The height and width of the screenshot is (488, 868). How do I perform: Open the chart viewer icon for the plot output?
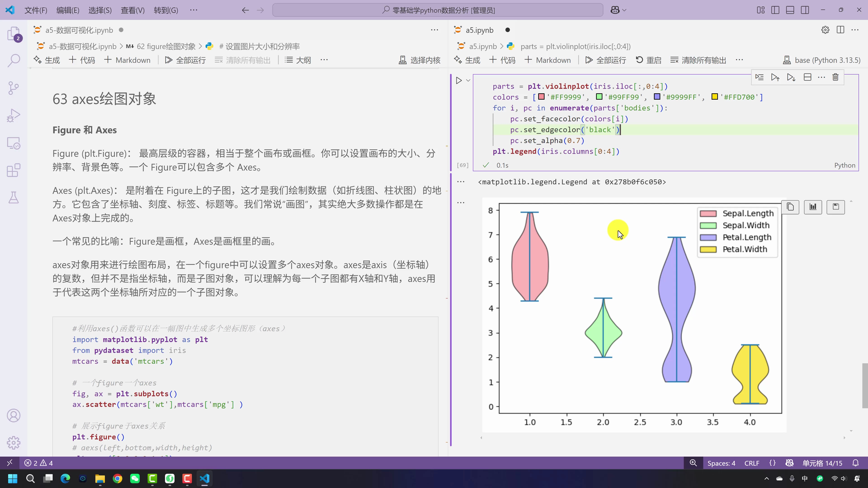click(813, 207)
